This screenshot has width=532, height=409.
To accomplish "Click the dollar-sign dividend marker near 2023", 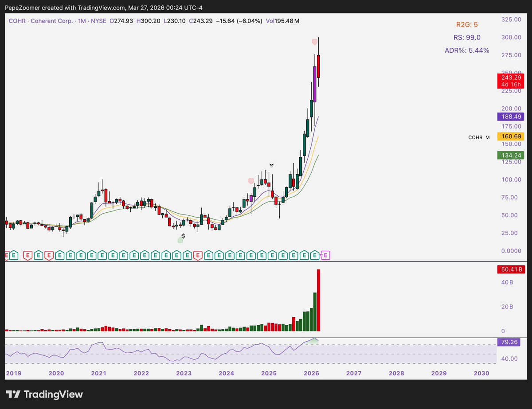I will click(x=183, y=236).
